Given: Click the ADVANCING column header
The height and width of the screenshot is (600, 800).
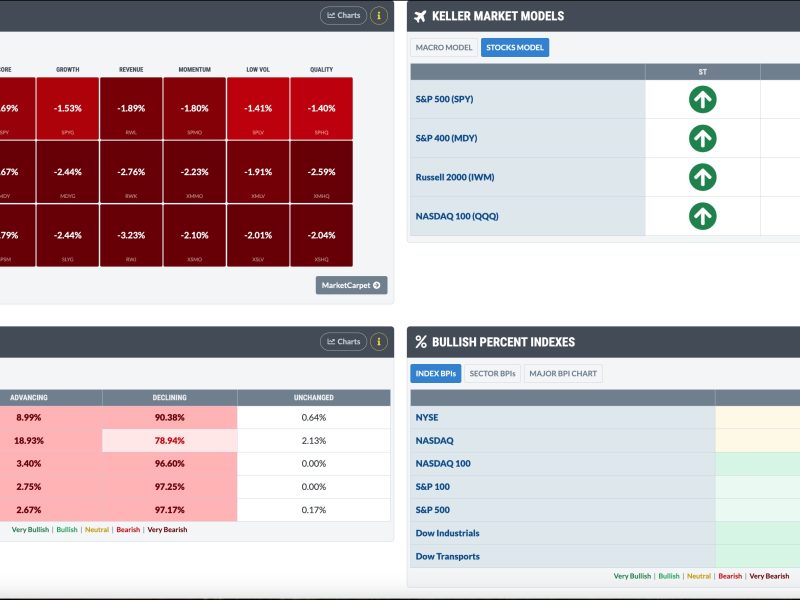Looking at the screenshot, I should click(29, 397).
